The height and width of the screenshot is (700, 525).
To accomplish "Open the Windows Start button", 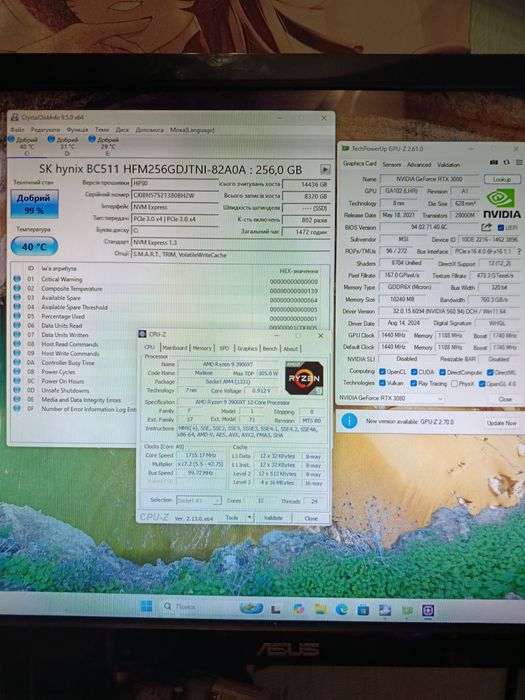I will [x=146, y=606].
